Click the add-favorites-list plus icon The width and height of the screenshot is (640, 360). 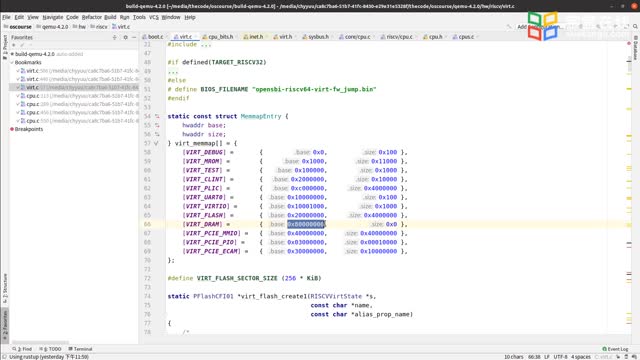(x=13, y=45)
